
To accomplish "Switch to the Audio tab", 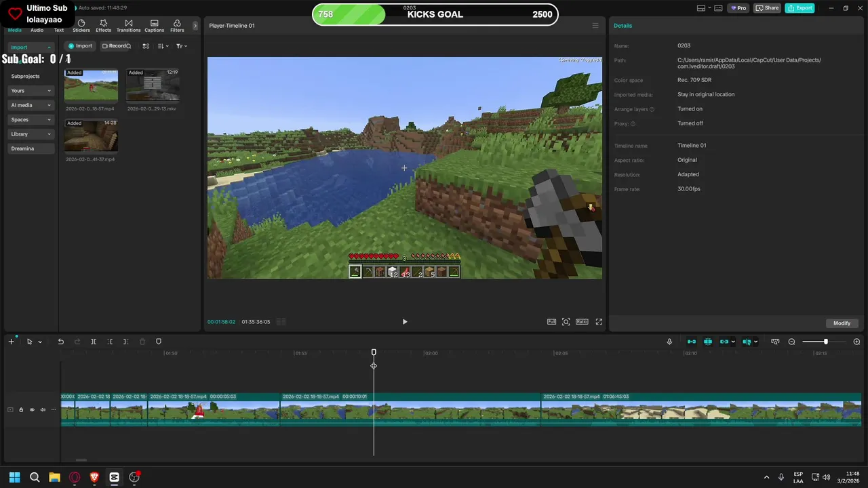I will click(x=37, y=30).
